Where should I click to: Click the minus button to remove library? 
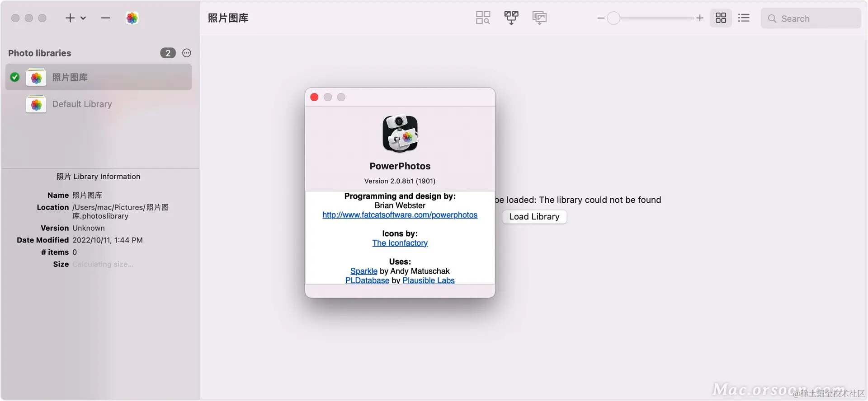(106, 18)
